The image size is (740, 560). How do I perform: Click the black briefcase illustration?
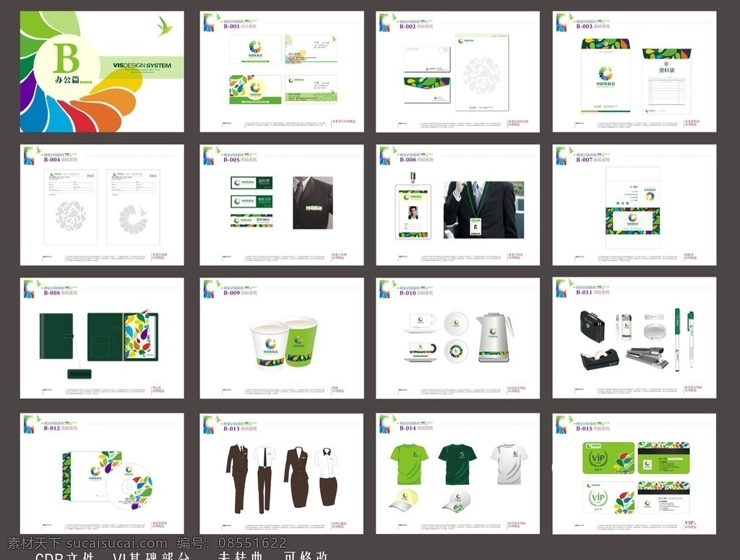[592, 326]
